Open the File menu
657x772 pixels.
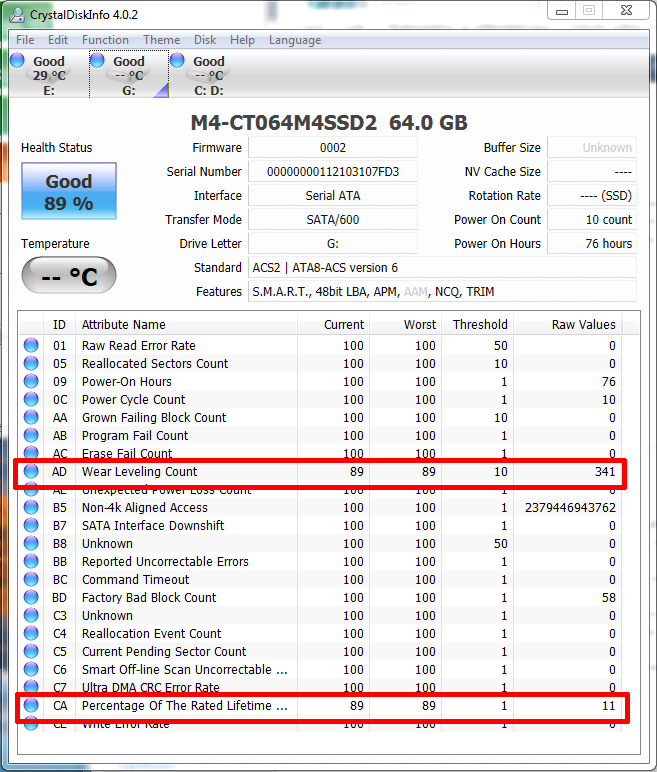pyautogui.click(x=25, y=40)
